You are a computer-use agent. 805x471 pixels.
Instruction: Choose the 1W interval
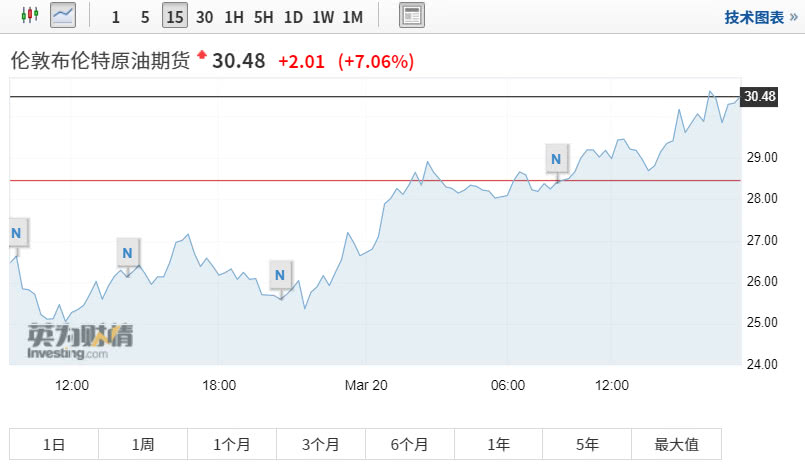pos(323,17)
